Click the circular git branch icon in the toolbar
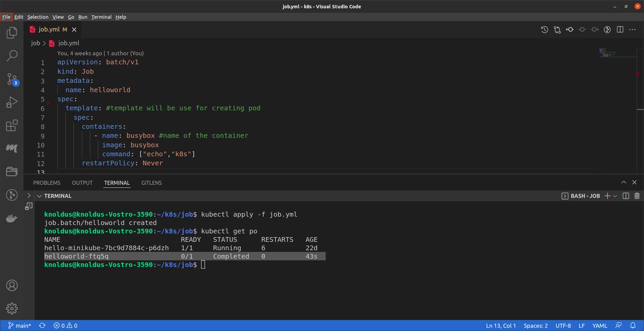Image resolution: width=644 pixels, height=331 pixels. (x=607, y=30)
